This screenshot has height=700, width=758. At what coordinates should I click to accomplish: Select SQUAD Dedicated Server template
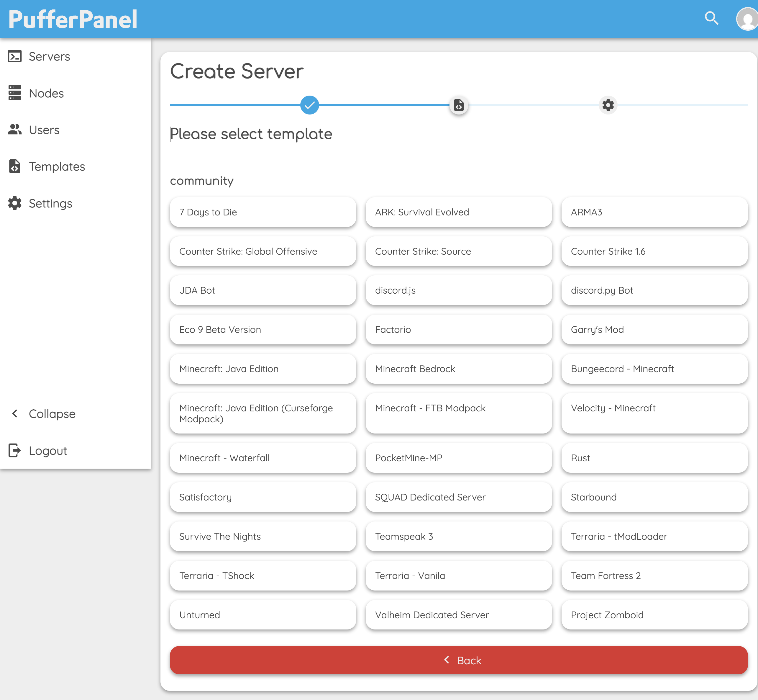pos(459,497)
